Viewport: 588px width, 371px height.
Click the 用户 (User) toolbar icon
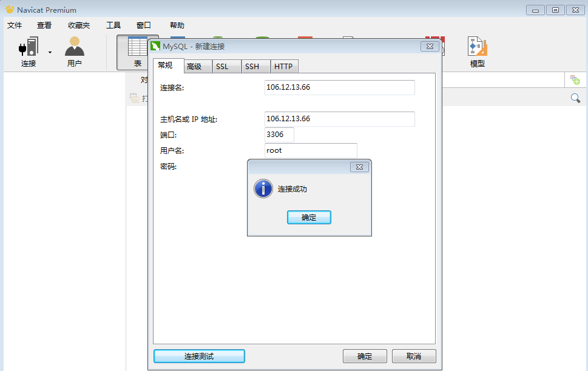[x=74, y=47]
